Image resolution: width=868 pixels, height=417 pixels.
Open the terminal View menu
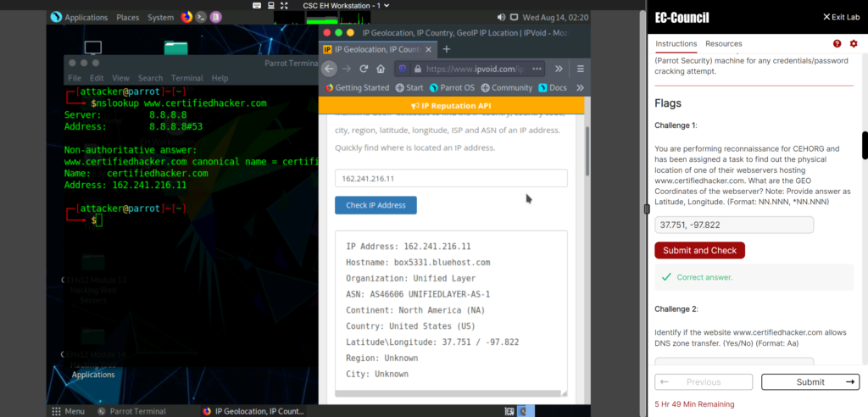pos(120,78)
